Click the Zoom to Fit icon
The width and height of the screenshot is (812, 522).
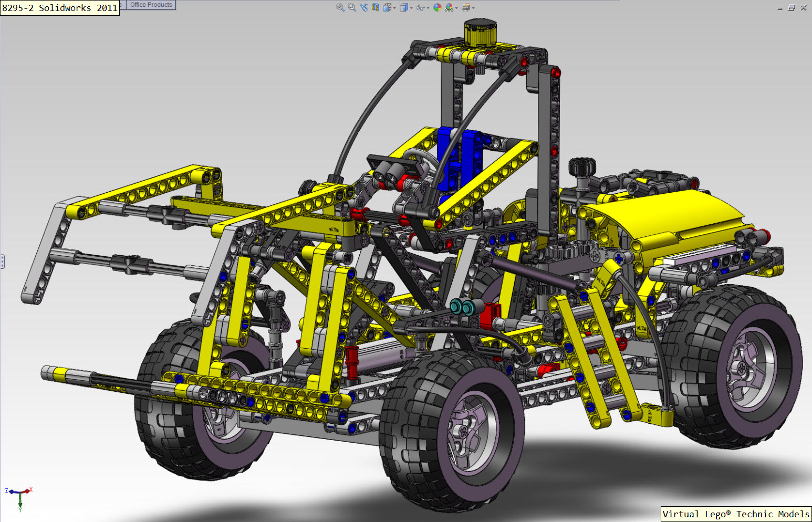pyautogui.click(x=340, y=7)
